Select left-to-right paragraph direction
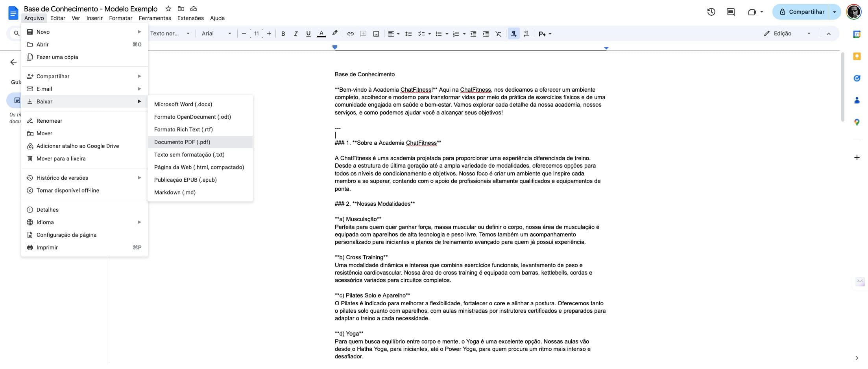 pyautogui.click(x=514, y=34)
